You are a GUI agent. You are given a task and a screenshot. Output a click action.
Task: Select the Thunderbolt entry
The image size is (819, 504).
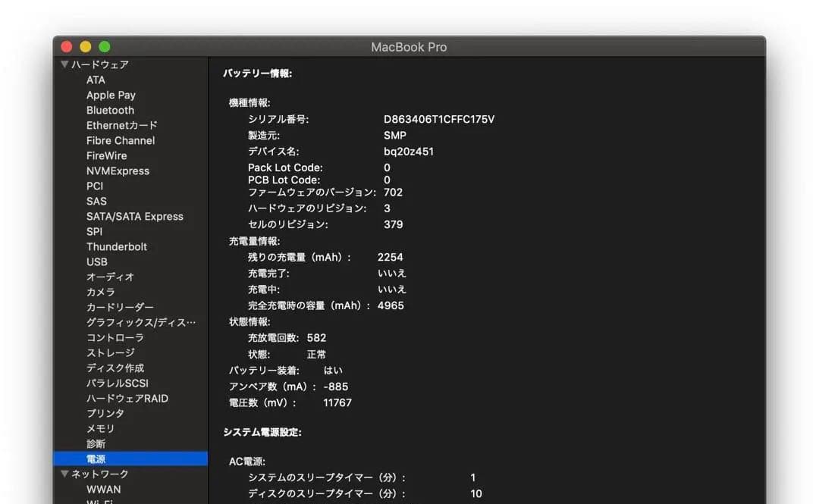[x=117, y=246]
